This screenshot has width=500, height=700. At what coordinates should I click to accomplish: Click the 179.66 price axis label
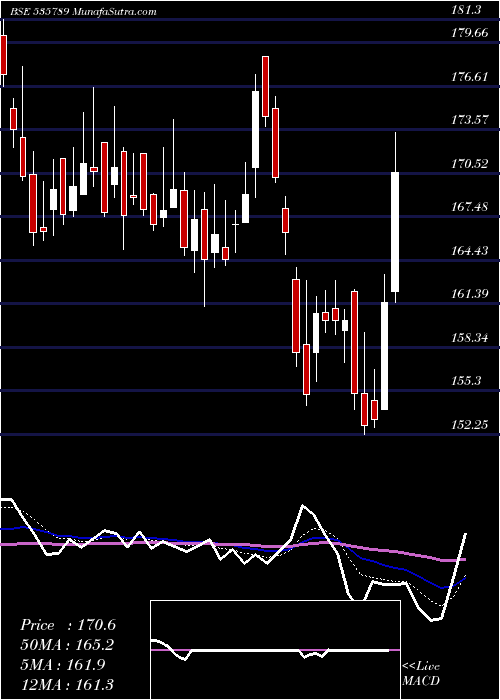(x=469, y=33)
